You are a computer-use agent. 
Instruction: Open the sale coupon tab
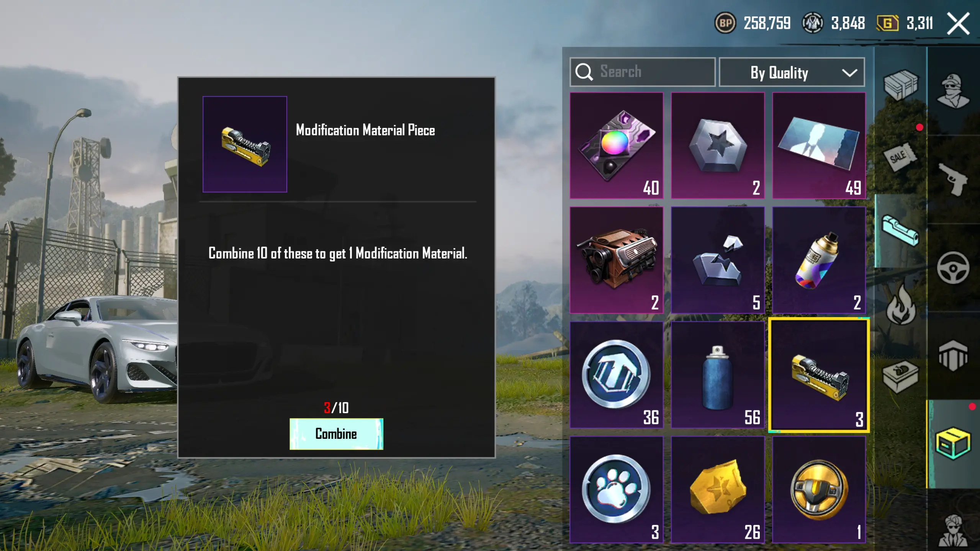(900, 157)
